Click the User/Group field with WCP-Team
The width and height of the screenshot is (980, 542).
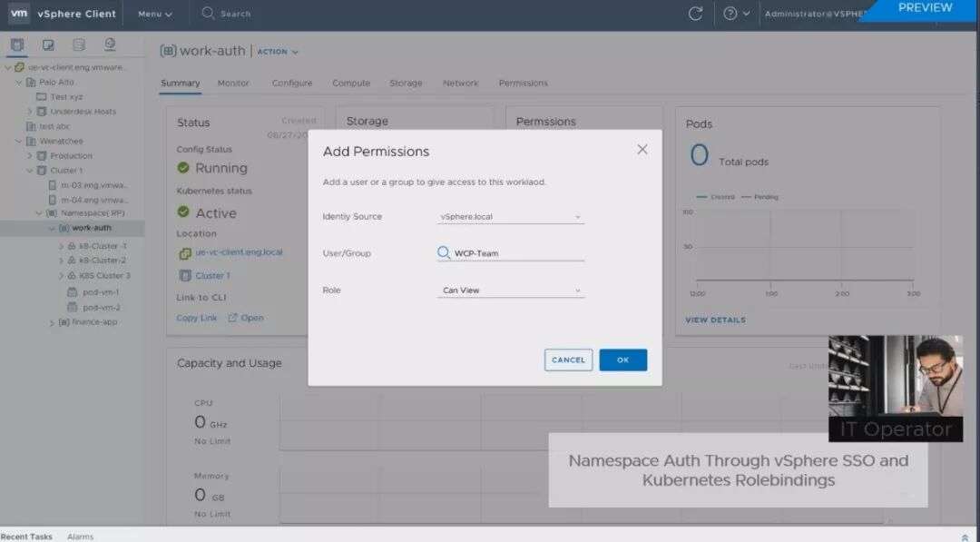tap(510, 253)
